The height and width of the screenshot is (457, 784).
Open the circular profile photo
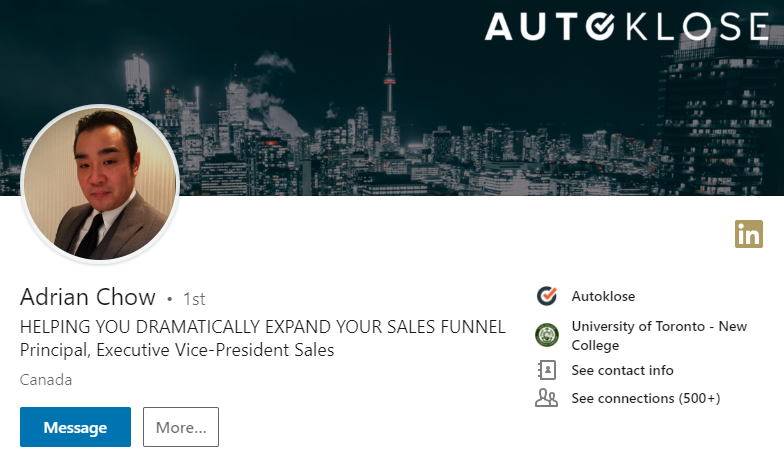pyautogui.click(x=99, y=184)
